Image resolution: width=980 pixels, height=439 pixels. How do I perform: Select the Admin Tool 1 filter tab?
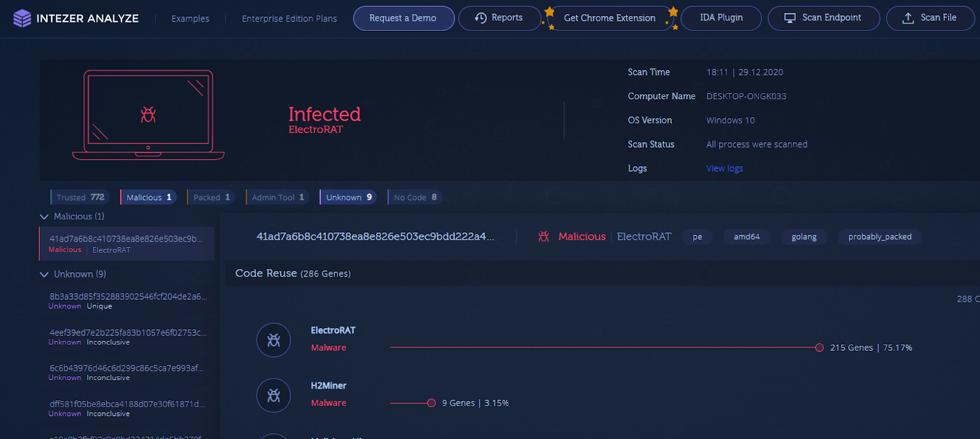[277, 197]
